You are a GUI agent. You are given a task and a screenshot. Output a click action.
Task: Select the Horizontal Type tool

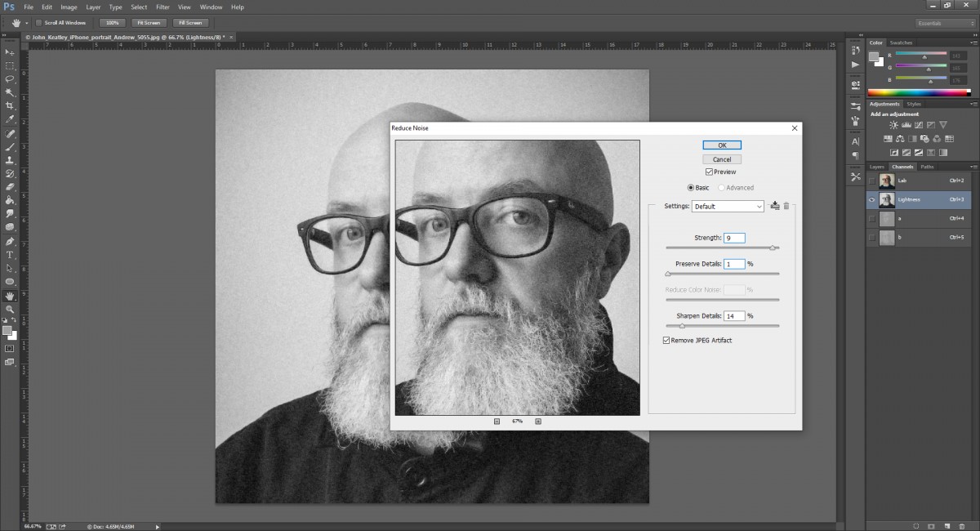coord(10,256)
